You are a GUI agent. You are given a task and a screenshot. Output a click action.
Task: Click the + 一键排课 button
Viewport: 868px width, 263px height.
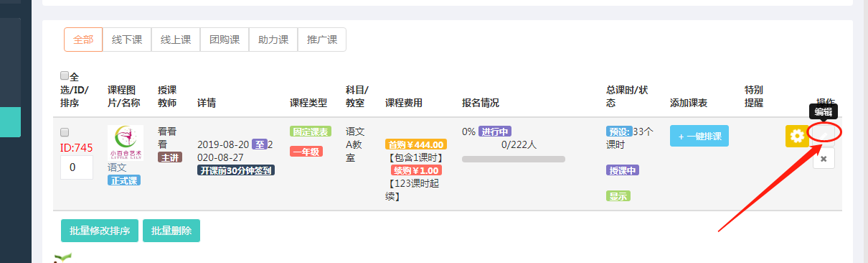[699, 136]
